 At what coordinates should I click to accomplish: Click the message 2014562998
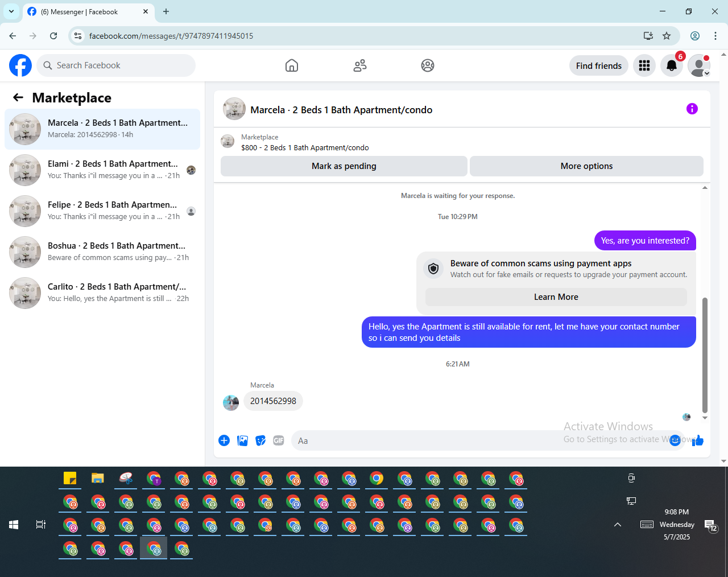pyautogui.click(x=273, y=401)
